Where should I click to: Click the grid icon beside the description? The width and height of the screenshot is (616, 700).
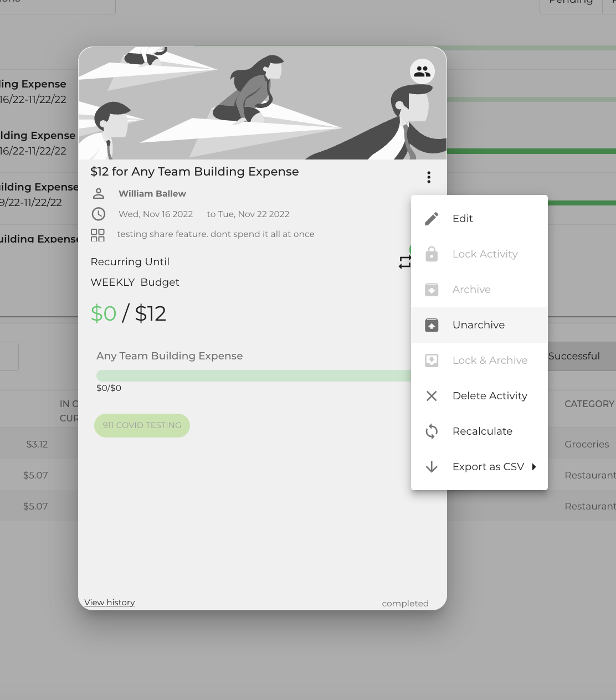click(97, 235)
